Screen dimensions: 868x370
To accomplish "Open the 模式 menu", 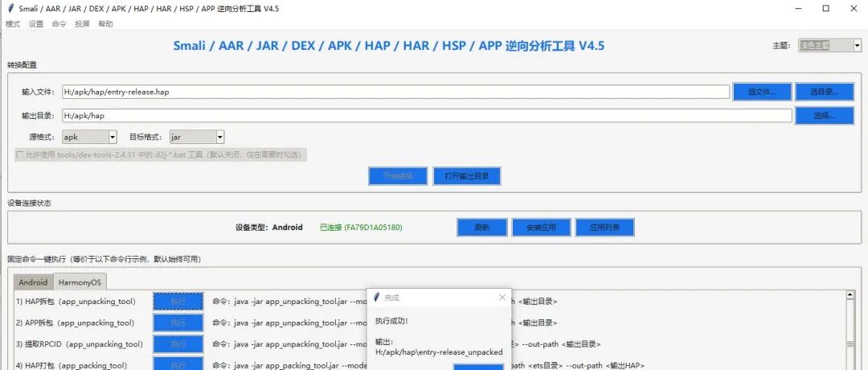I will pyautogui.click(x=13, y=24).
